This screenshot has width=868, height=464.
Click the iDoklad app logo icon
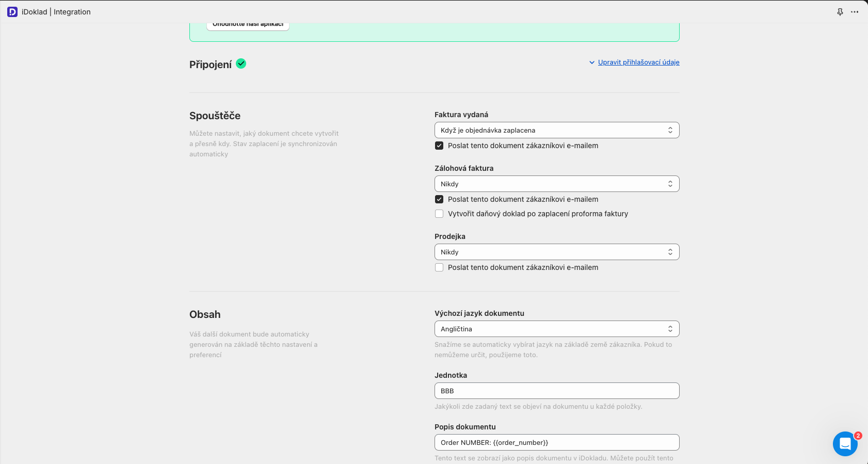tap(12, 12)
